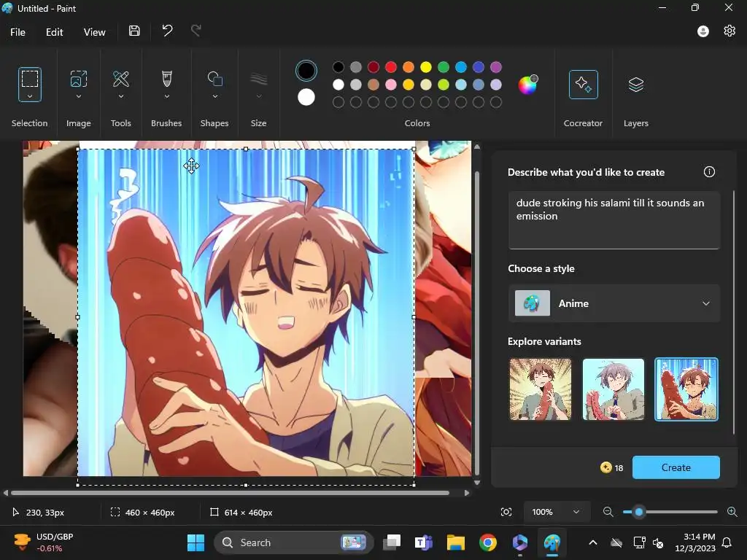747x560 pixels.
Task: Click the horizontal scrollbar right arrow
Action: click(467, 493)
